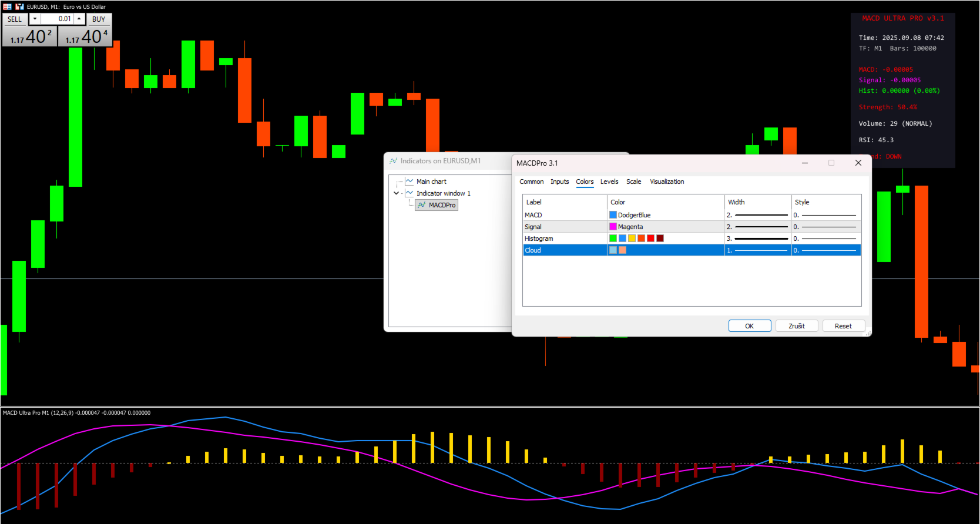Click the salmon Cloud color swatch
The height and width of the screenshot is (524, 980).
(622, 250)
